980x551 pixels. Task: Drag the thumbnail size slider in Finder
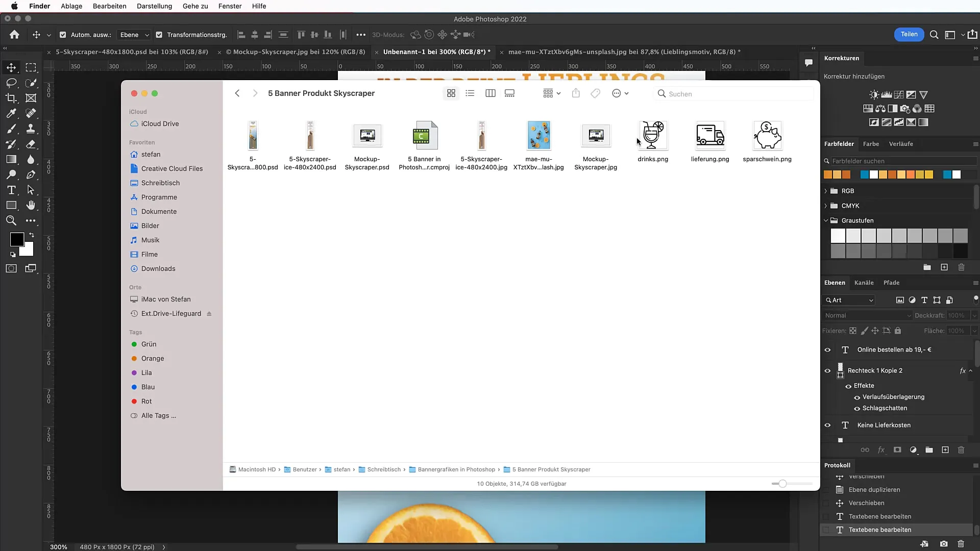(x=782, y=483)
